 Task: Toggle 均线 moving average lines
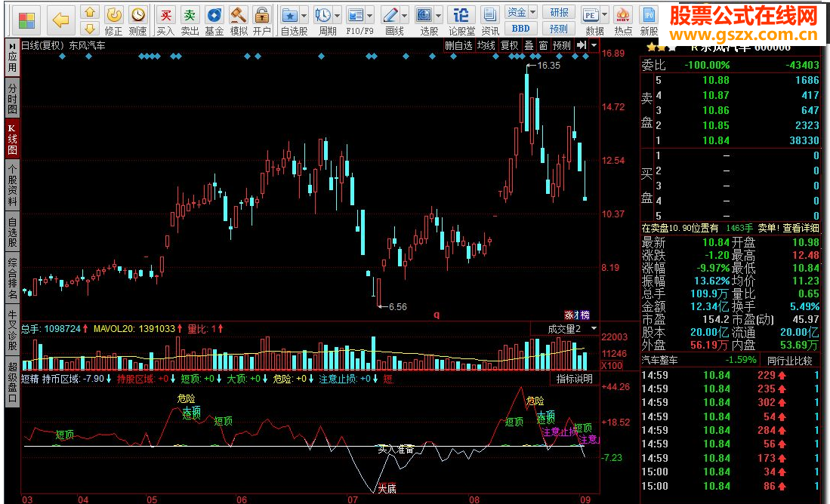[x=486, y=45]
